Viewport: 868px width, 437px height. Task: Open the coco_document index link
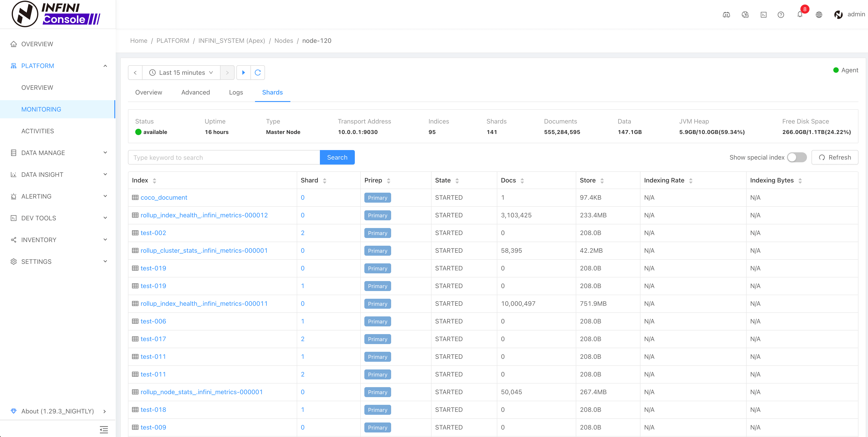pyautogui.click(x=164, y=197)
